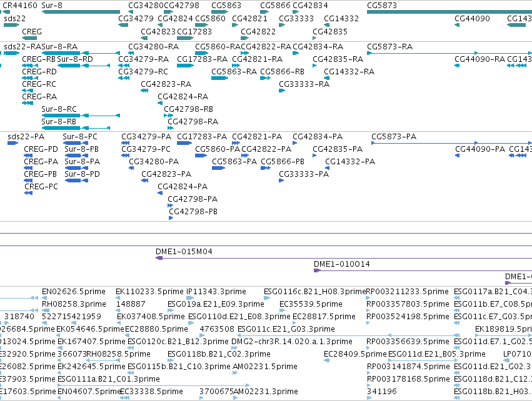Select protein CG17283-PA
Image resolution: width=532 pixels, height=401 pixels.
click(202, 137)
